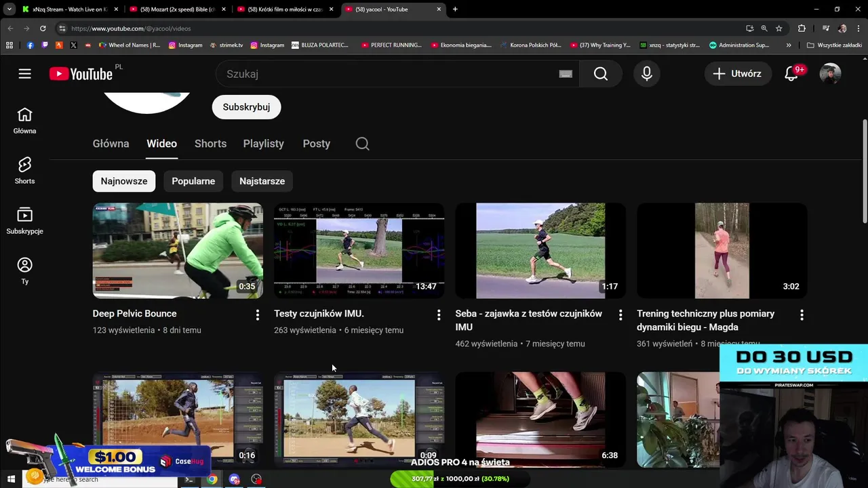868x488 pixels.
Task: Switch to the Shorts channel tab
Action: click(210, 144)
